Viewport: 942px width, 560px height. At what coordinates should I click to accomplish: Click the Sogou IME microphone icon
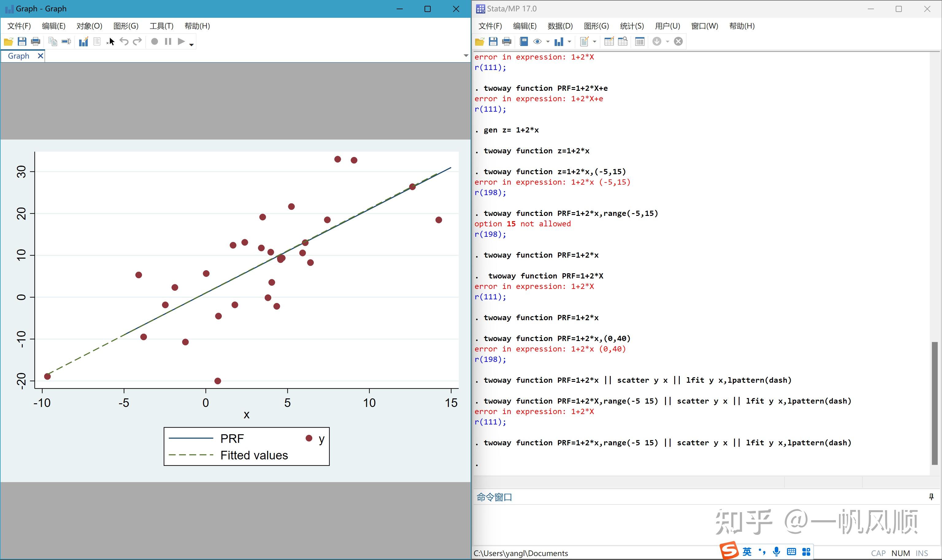coord(776,552)
